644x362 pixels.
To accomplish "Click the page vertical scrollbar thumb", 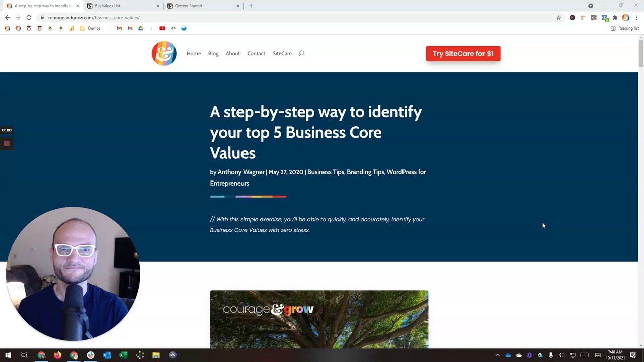I will [641, 53].
